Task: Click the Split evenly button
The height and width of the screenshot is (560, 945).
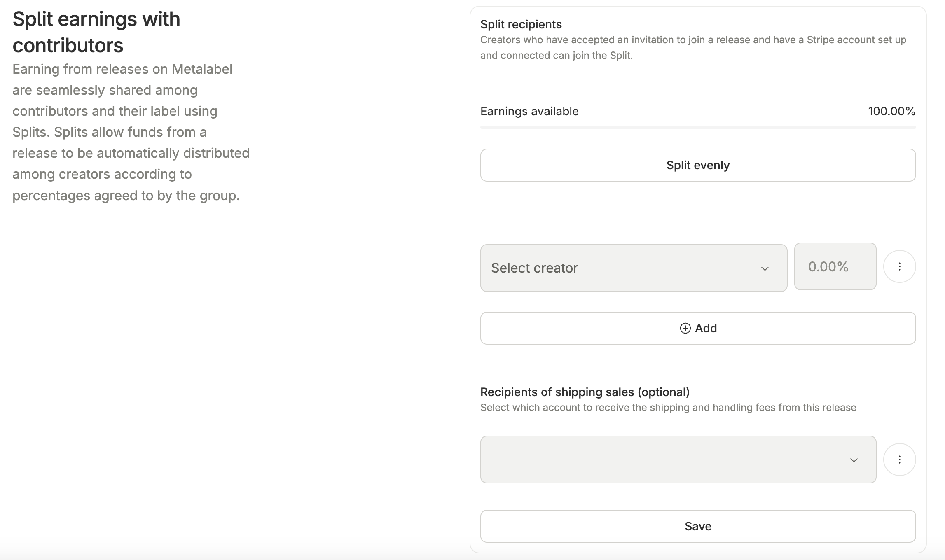Action: (698, 165)
